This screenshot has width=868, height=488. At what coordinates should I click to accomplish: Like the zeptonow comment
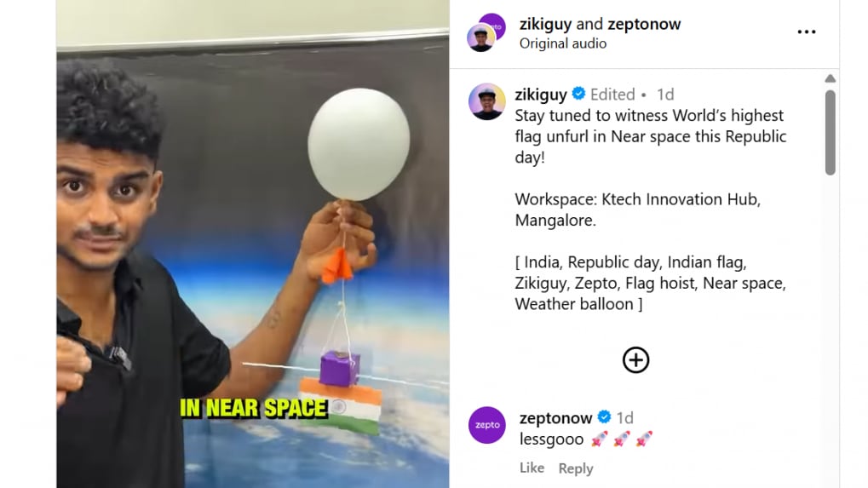532,468
